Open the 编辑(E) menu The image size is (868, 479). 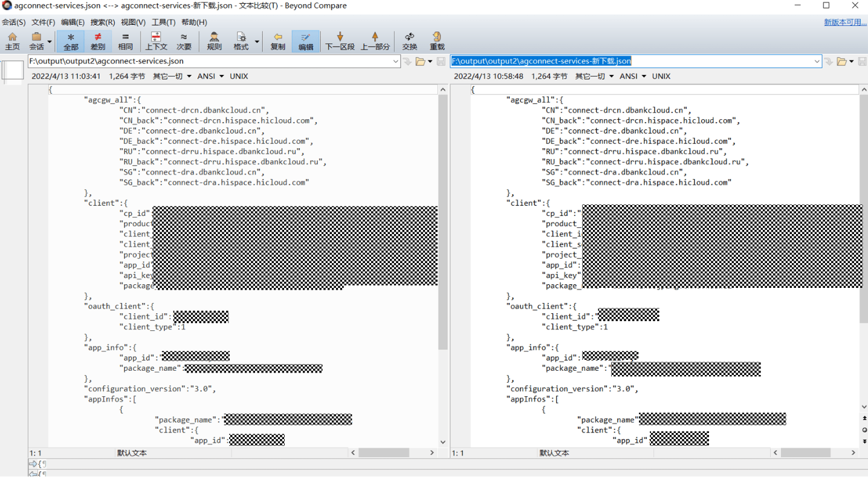coord(73,22)
